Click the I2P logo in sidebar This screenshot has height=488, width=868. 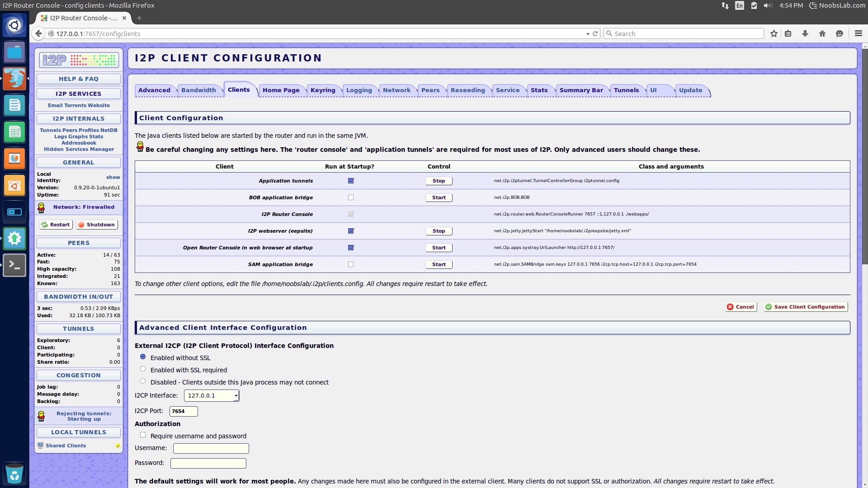pyautogui.click(x=79, y=60)
